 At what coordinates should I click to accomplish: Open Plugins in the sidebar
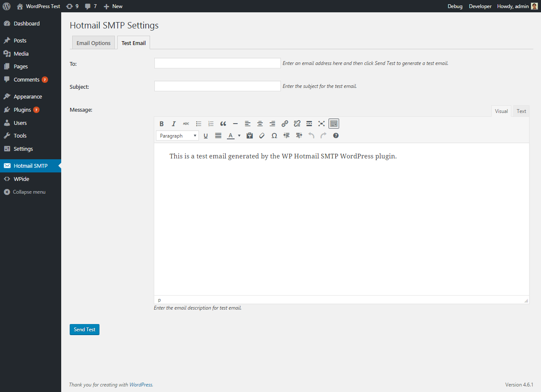point(31,110)
